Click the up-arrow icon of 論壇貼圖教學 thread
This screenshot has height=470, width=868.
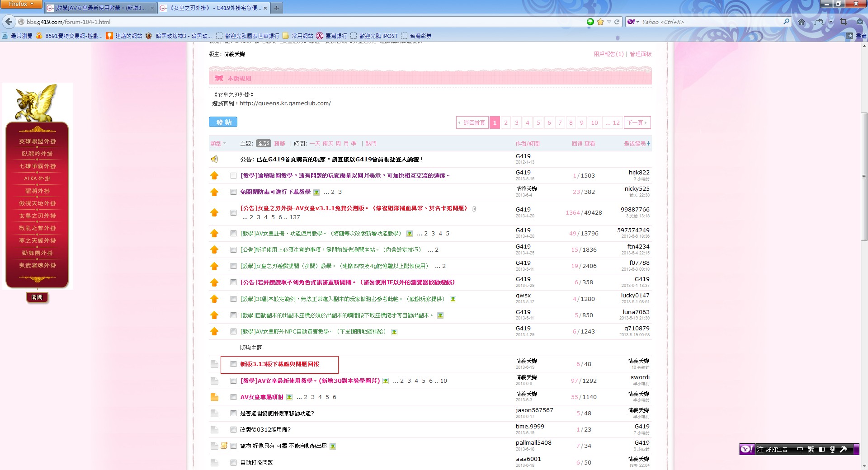[x=214, y=176]
